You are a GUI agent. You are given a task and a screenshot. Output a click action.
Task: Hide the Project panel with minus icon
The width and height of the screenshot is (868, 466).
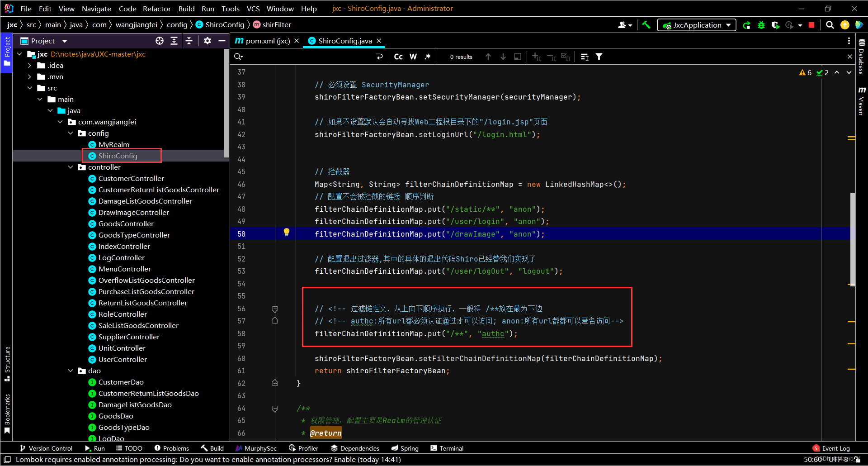coord(222,41)
